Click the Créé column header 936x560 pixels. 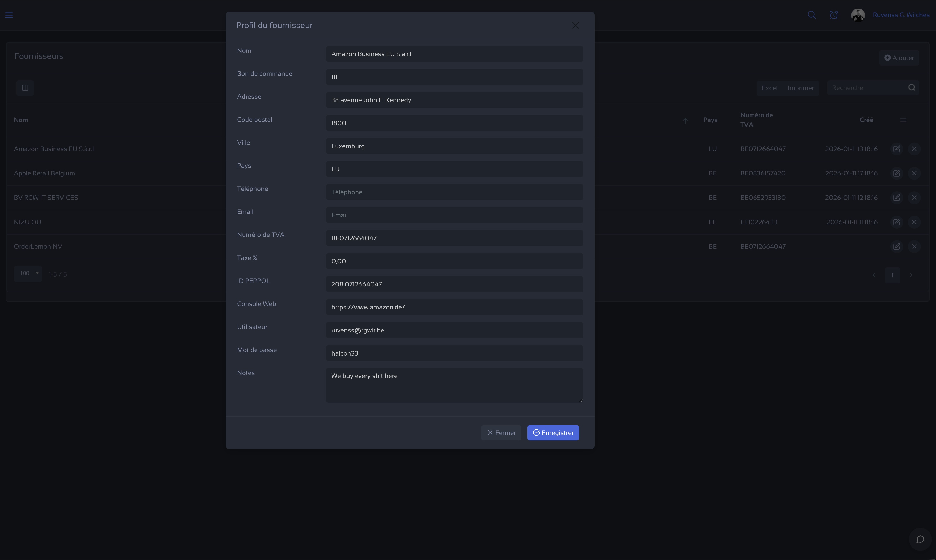pos(866,120)
